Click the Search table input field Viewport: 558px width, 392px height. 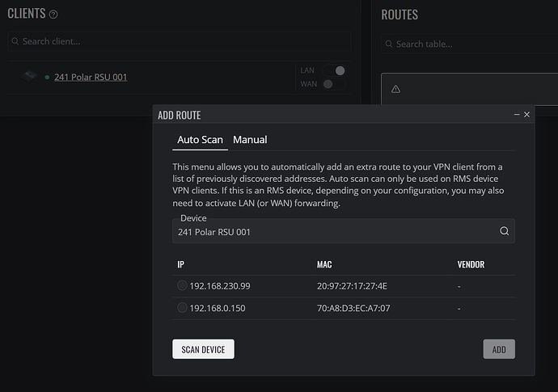(469, 44)
